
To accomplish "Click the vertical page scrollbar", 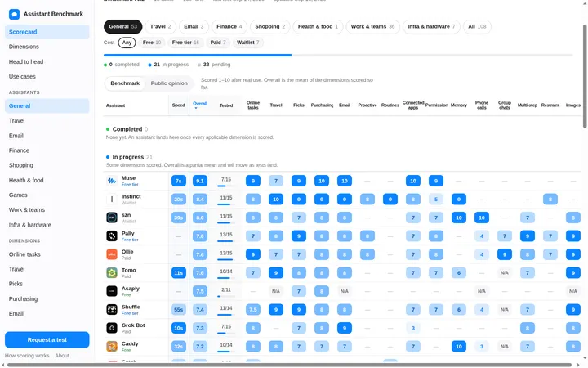I will [585, 76].
